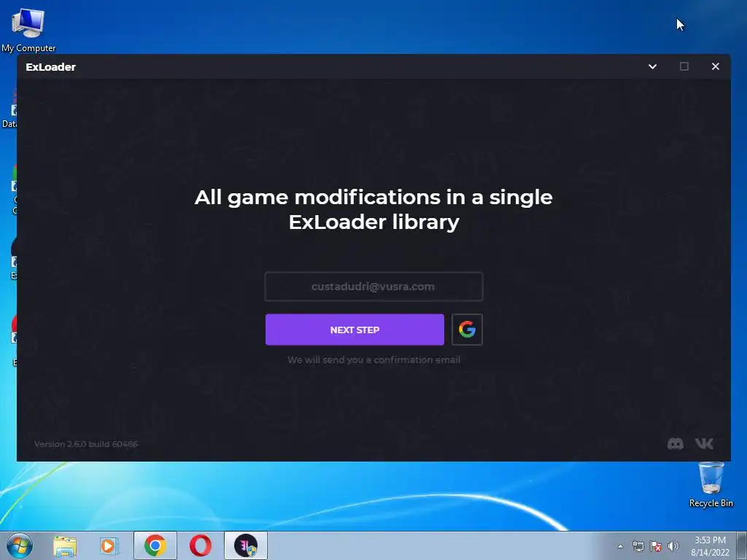
Task: Open the clock showing 3:53 PM
Action: point(710,546)
